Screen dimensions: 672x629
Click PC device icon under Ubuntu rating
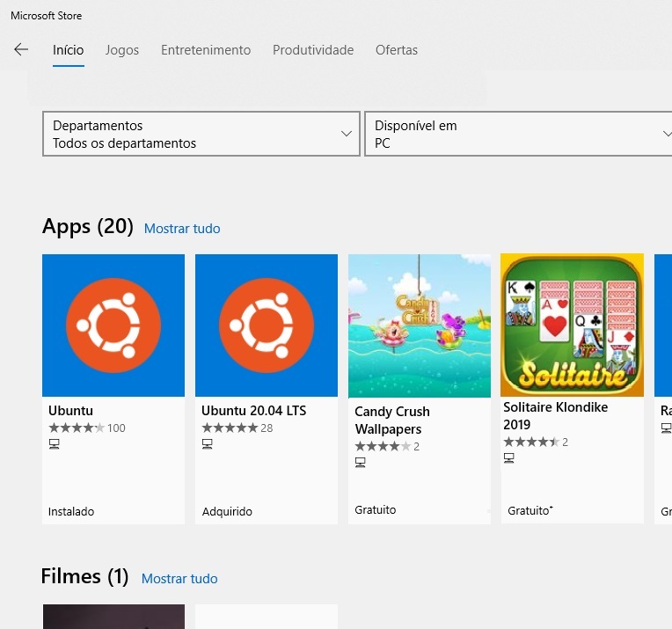55,444
